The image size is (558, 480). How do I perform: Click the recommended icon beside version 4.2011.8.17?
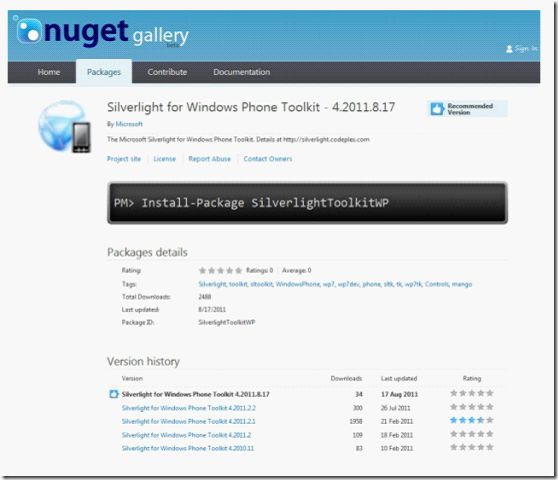point(114,394)
